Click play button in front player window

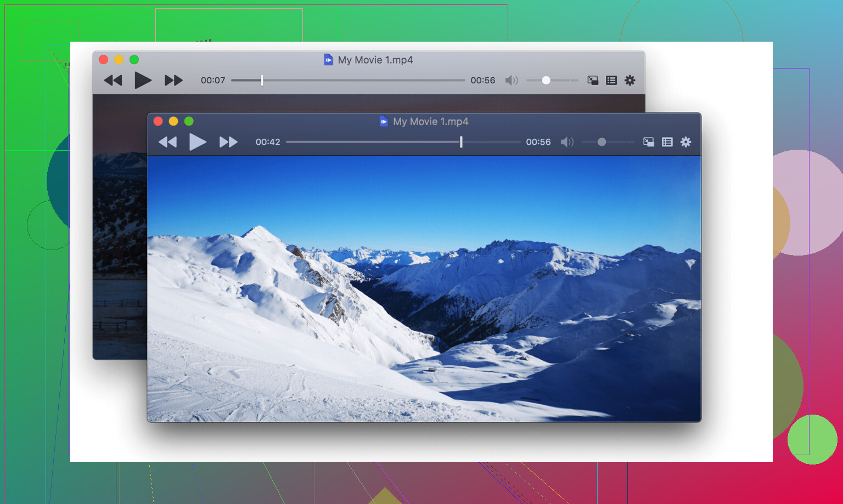198,142
